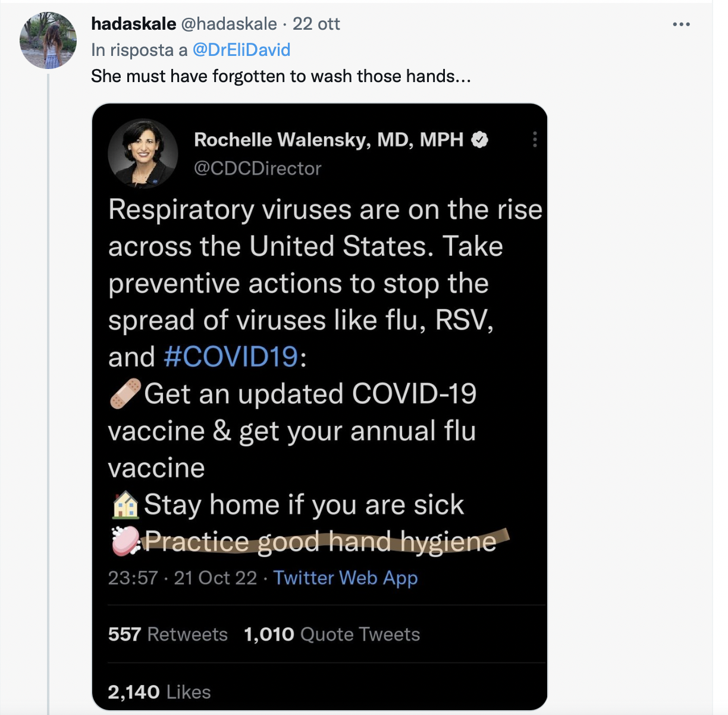
Task: Click the house emoji icon
Action: point(125,504)
